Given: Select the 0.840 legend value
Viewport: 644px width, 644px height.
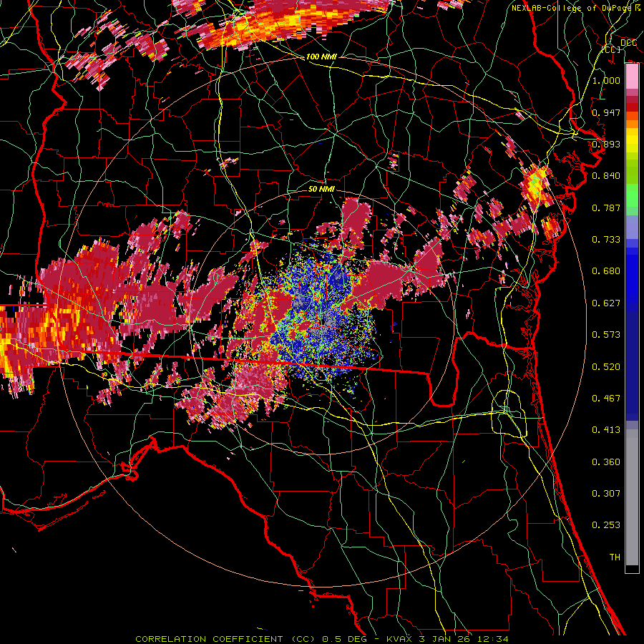Looking at the screenshot, I should coord(606,176).
